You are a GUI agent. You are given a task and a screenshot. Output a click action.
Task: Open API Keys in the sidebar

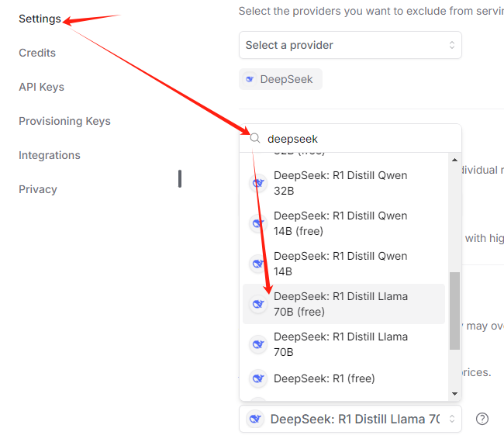[x=41, y=87]
